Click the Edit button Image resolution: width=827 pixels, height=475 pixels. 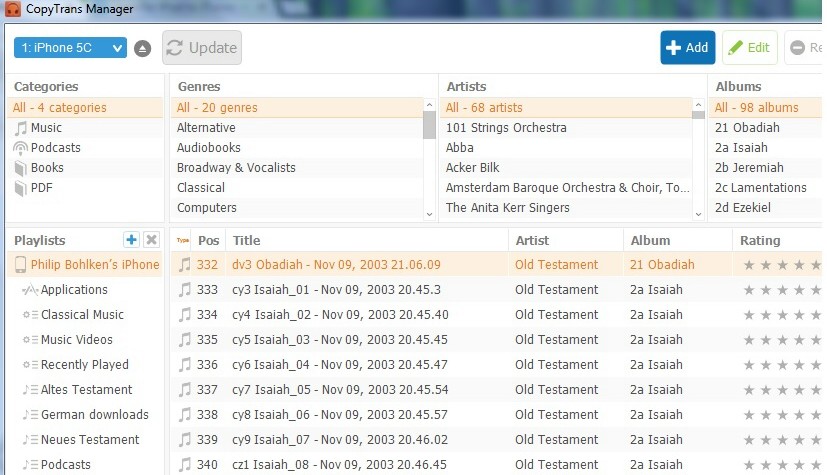749,47
